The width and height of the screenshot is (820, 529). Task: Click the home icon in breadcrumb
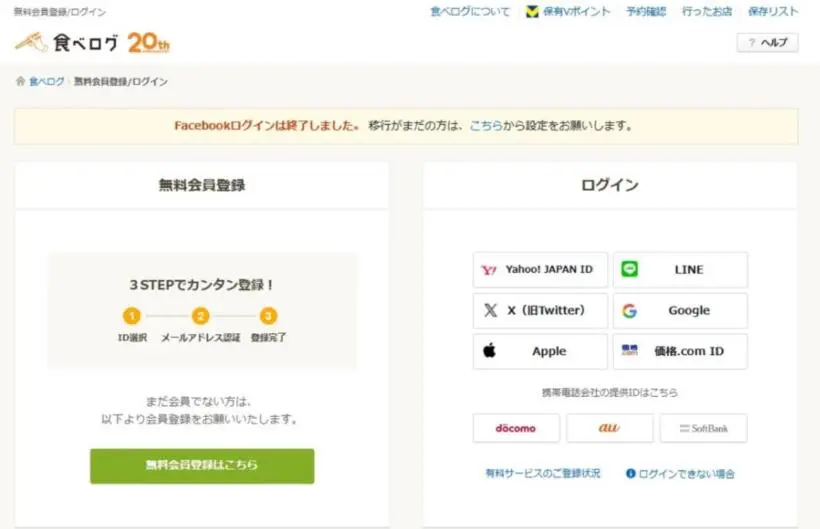(20, 81)
